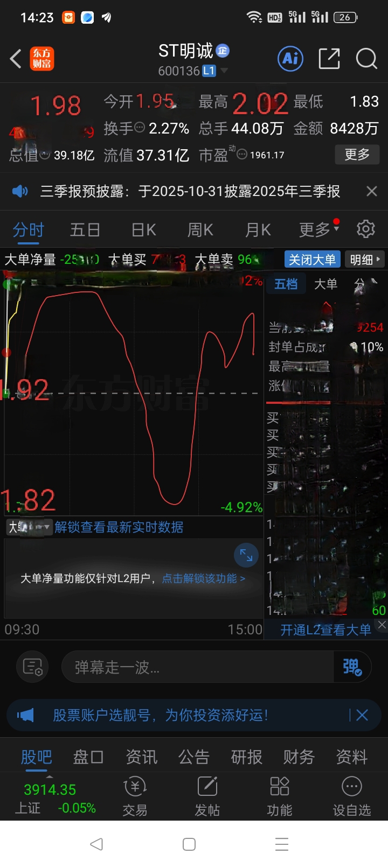Image resolution: width=388 pixels, height=868 pixels.
Task: Switch to 周K tab
Action: (200, 229)
